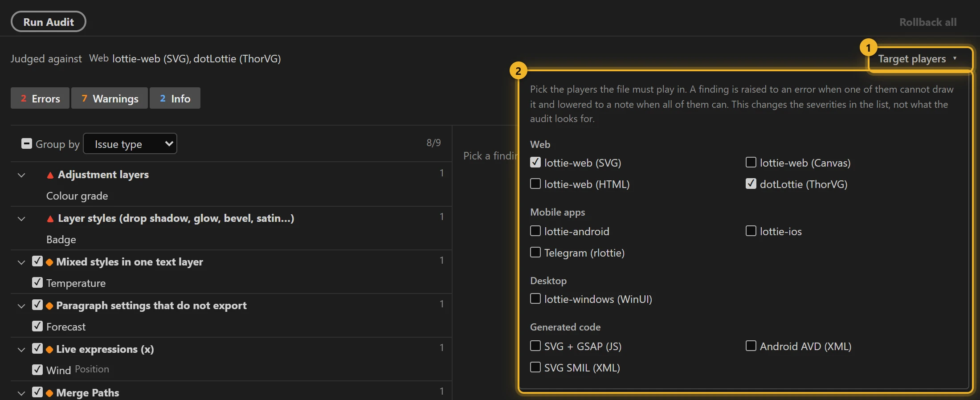Collapse the Paragraph settings group chevron
This screenshot has width=980, height=400.
21,306
